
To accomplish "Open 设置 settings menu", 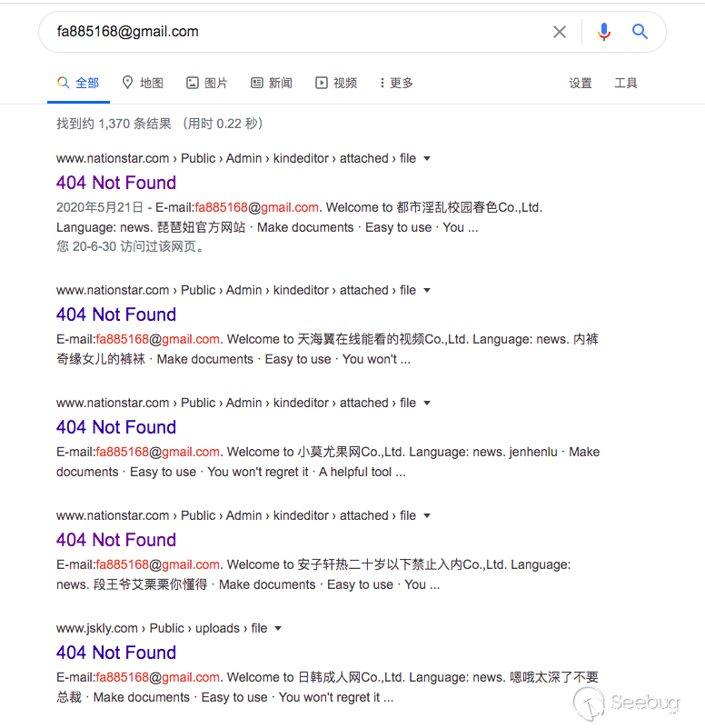I will coord(581,83).
